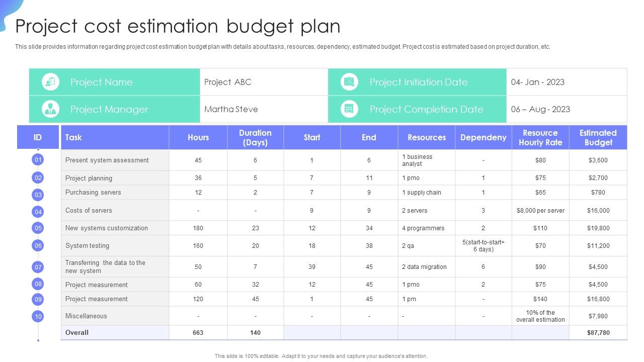Select badge 08 next to Project measurement
The width and height of the screenshot is (644, 362).
coord(38,284)
